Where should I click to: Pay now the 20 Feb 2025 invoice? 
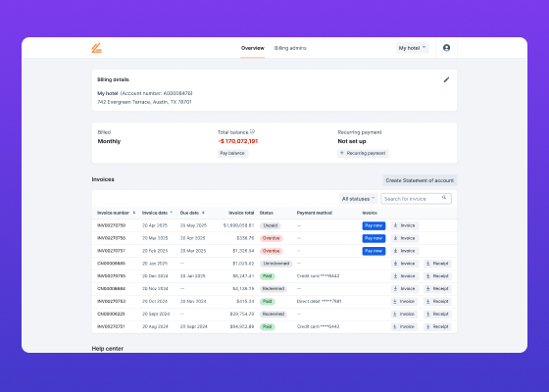(374, 251)
